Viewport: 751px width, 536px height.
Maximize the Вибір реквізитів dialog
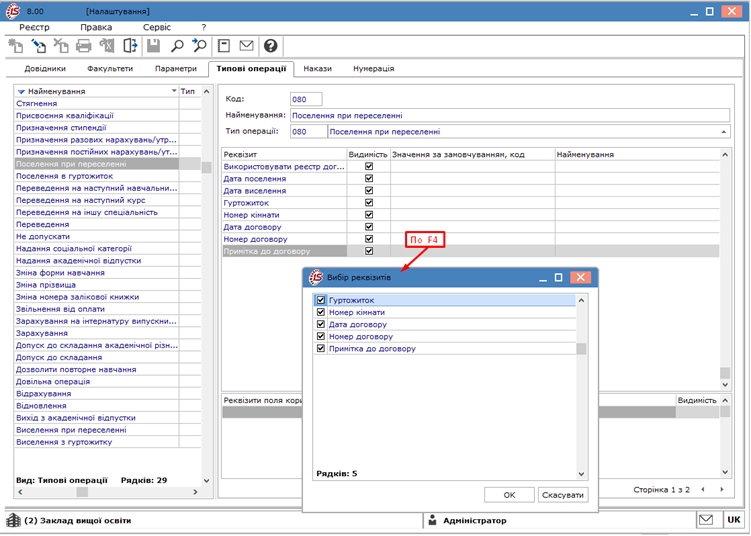point(558,277)
